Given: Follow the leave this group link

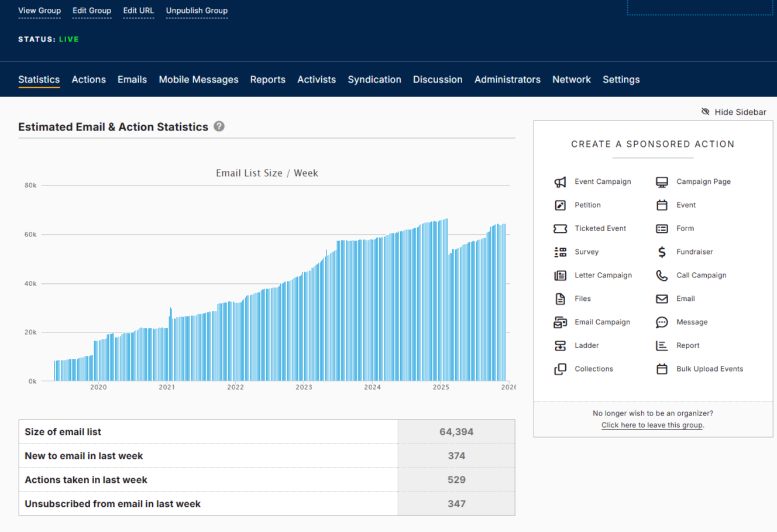Looking at the screenshot, I should (x=652, y=425).
